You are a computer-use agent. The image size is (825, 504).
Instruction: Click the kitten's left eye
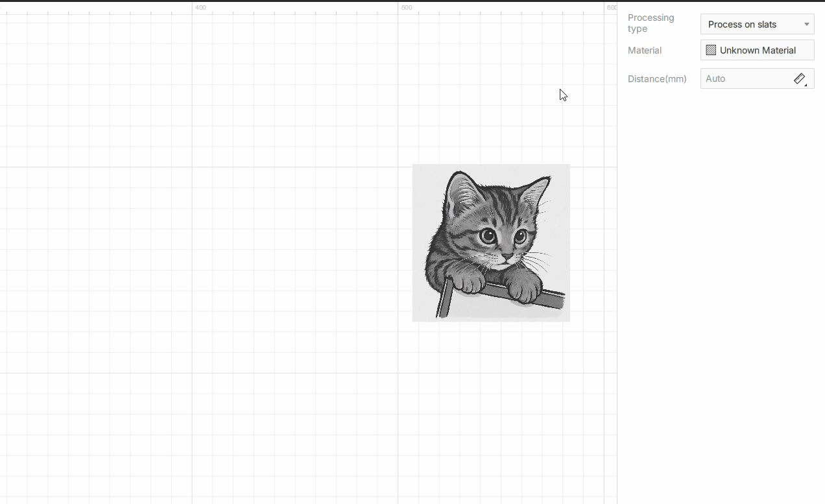click(488, 236)
